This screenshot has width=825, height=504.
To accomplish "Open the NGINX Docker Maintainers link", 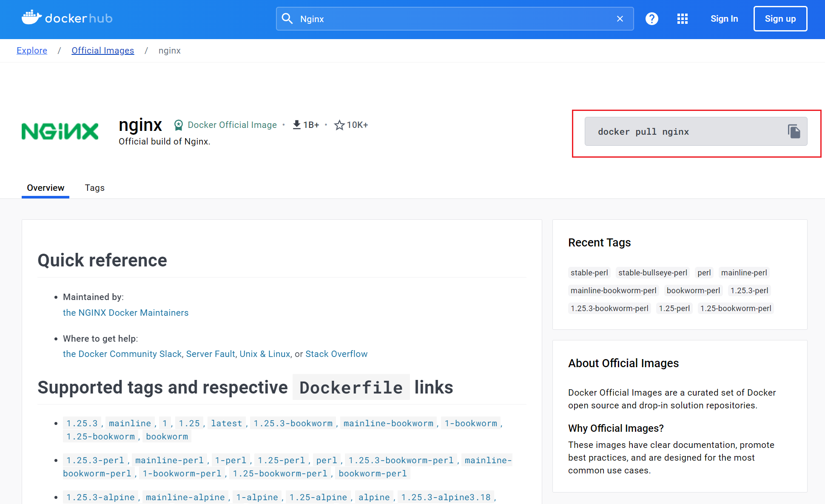I will tap(125, 313).
